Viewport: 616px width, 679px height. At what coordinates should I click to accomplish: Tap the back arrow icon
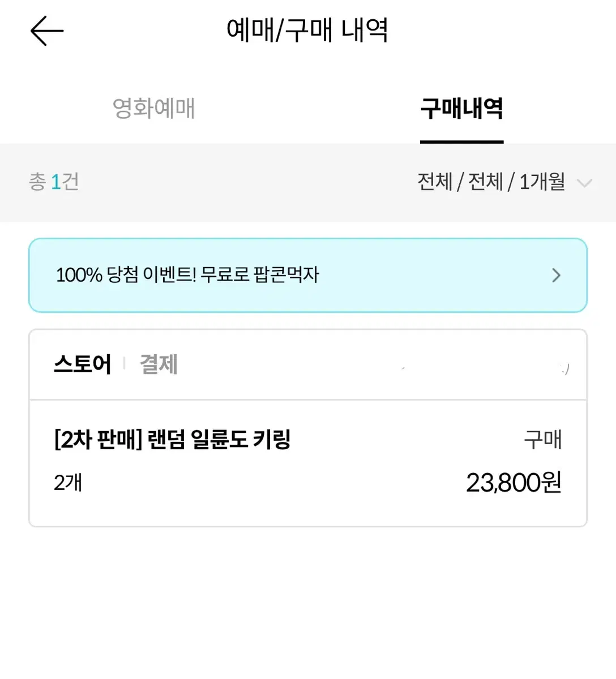tap(47, 31)
